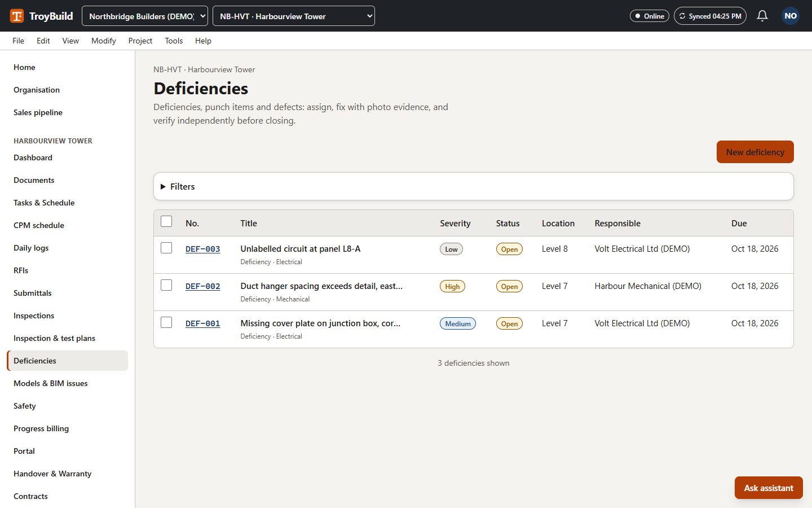Open Inspection & test plans

coord(68,338)
